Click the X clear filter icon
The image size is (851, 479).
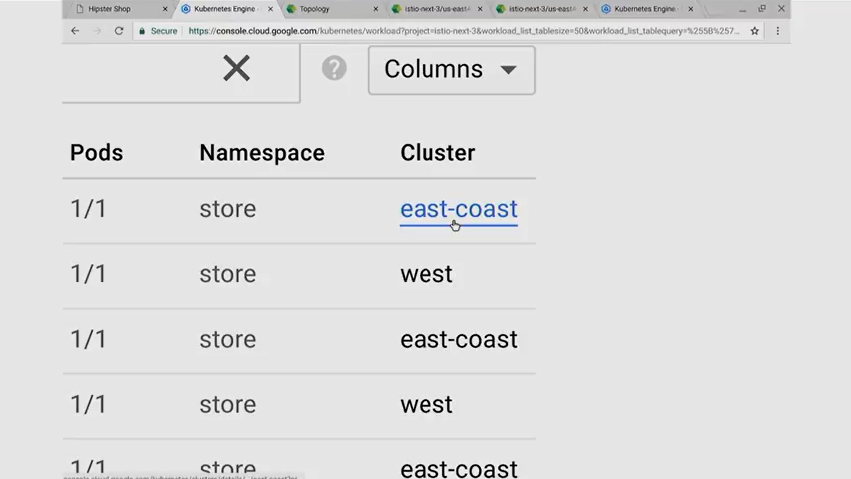(x=236, y=68)
